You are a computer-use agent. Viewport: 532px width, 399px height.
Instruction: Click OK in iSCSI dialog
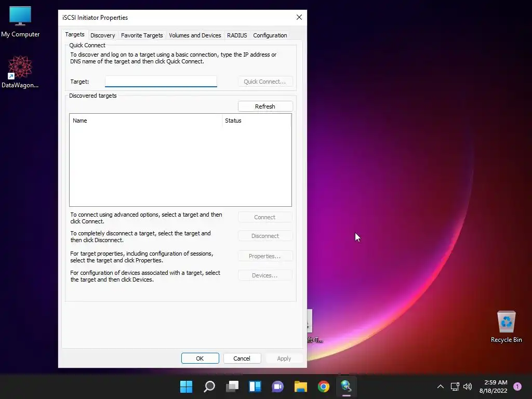200,358
